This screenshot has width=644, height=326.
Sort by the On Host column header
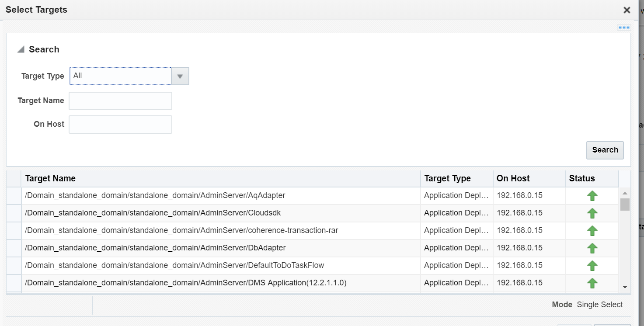pos(512,178)
